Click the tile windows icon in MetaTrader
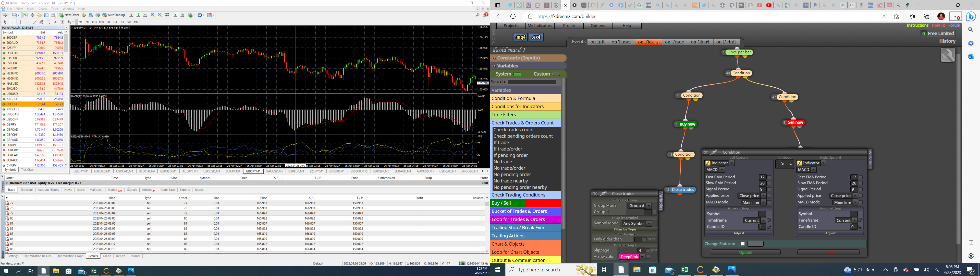 [x=167, y=15]
